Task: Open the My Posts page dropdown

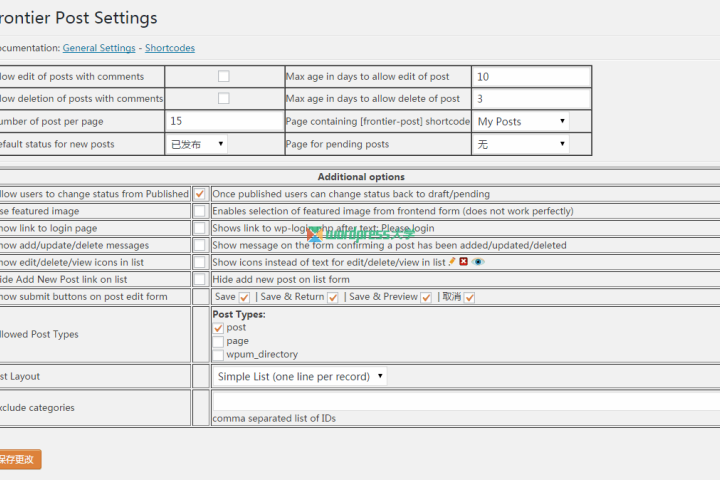Action: (x=520, y=121)
